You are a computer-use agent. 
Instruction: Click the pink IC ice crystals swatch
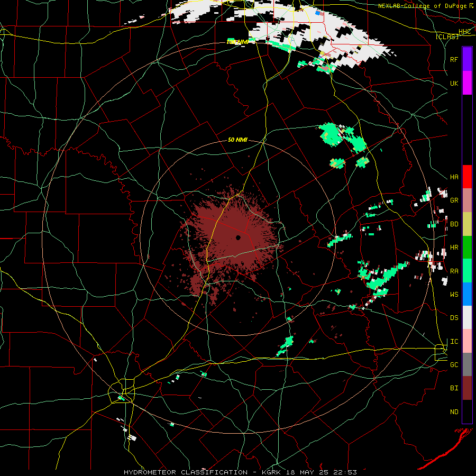[467, 341]
